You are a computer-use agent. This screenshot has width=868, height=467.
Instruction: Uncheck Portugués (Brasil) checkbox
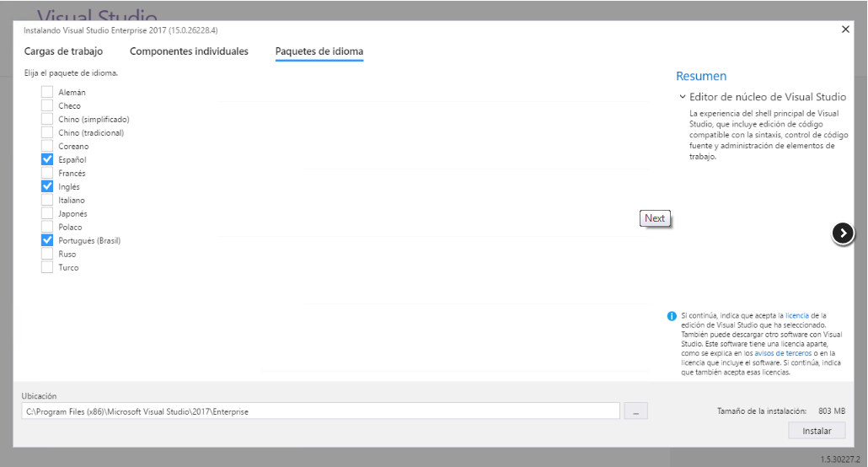pyautogui.click(x=47, y=240)
